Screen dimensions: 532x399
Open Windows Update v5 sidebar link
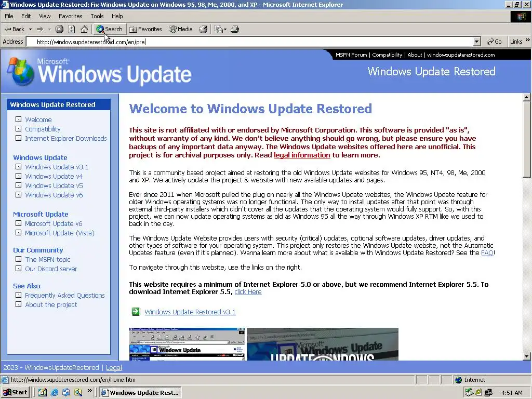54,185
